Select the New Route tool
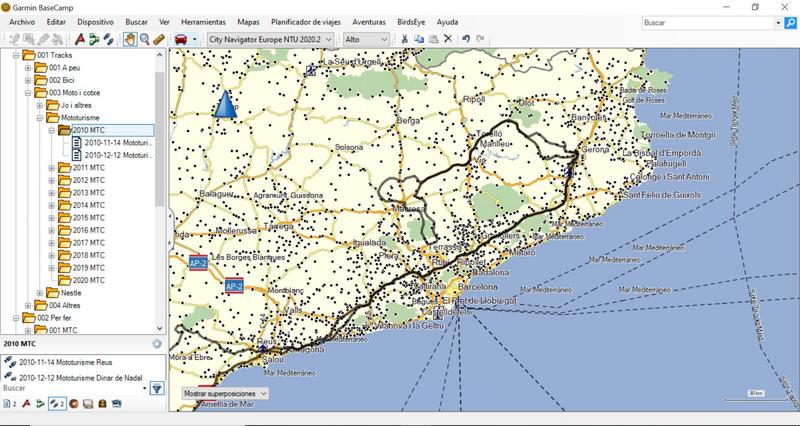The width and height of the screenshot is (800, 426). pyautogui.click(x=94, y=39)
